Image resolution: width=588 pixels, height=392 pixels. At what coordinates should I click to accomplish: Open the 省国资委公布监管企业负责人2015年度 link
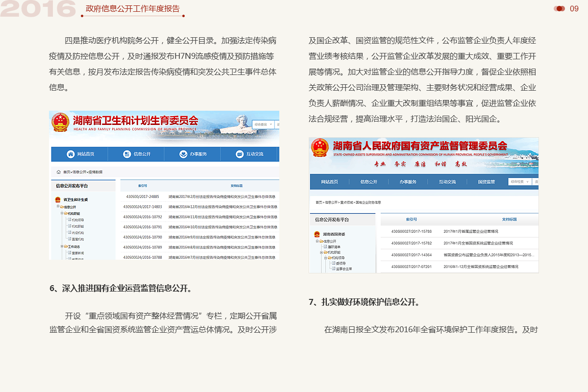489,255
